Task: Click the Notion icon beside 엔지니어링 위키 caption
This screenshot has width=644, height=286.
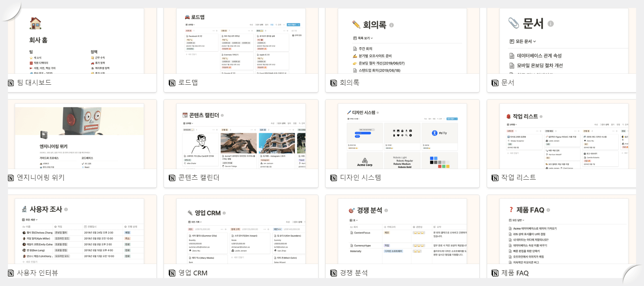Action: (x=11, y=178)
